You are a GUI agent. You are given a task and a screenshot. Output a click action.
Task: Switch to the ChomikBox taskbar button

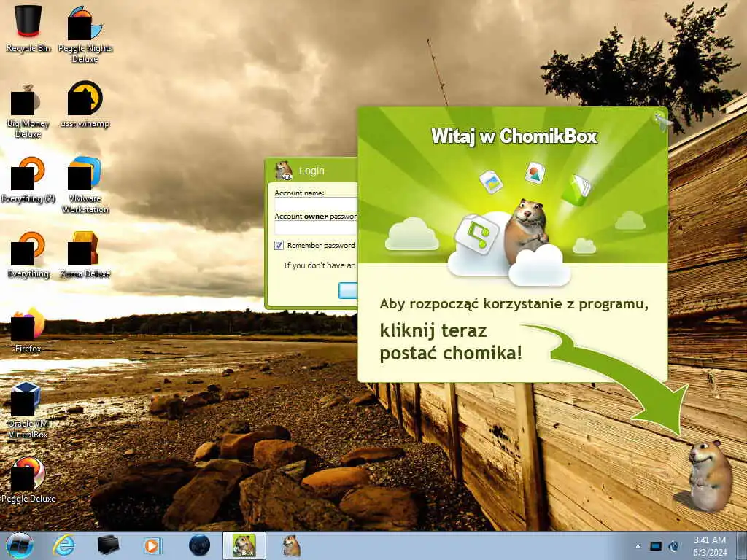point(244,545)
